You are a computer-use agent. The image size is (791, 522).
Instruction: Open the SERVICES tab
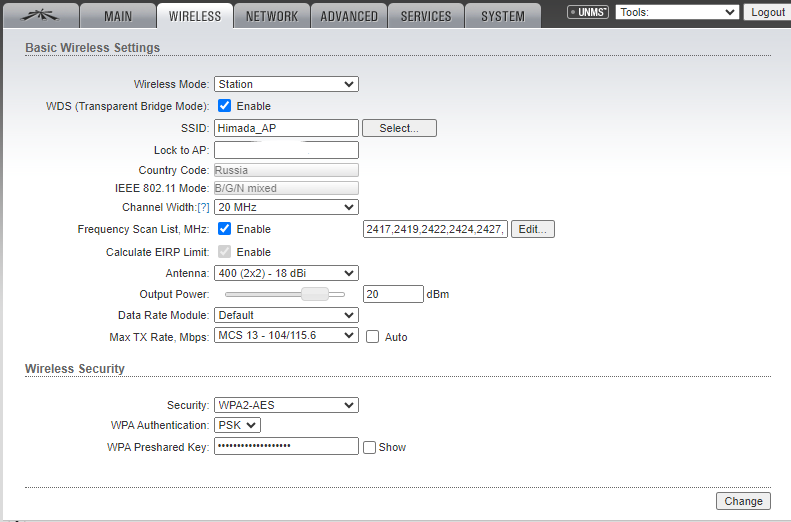(x=425, y=16)
